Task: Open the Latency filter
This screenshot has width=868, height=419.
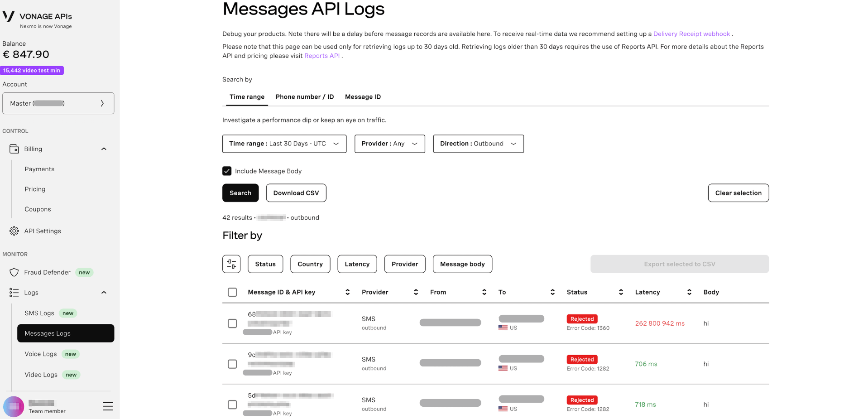Action: click(357, 264)
